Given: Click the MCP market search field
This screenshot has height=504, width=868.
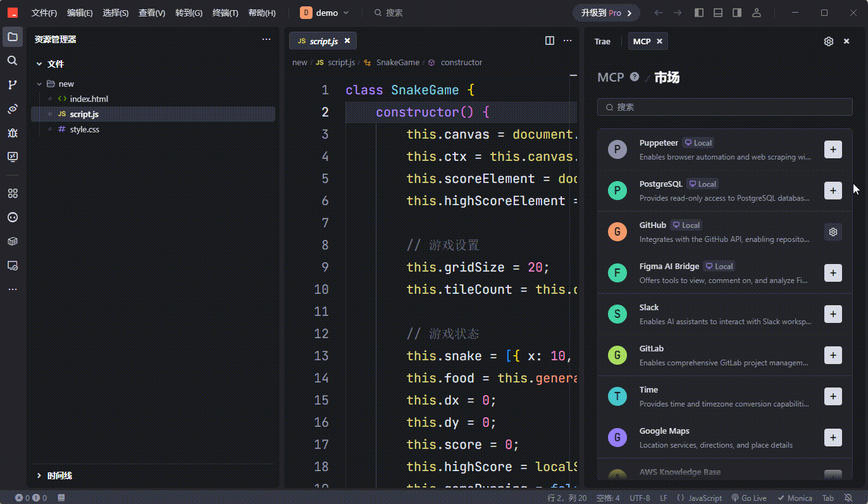Looking at the screenshot, I should (724, 107).
